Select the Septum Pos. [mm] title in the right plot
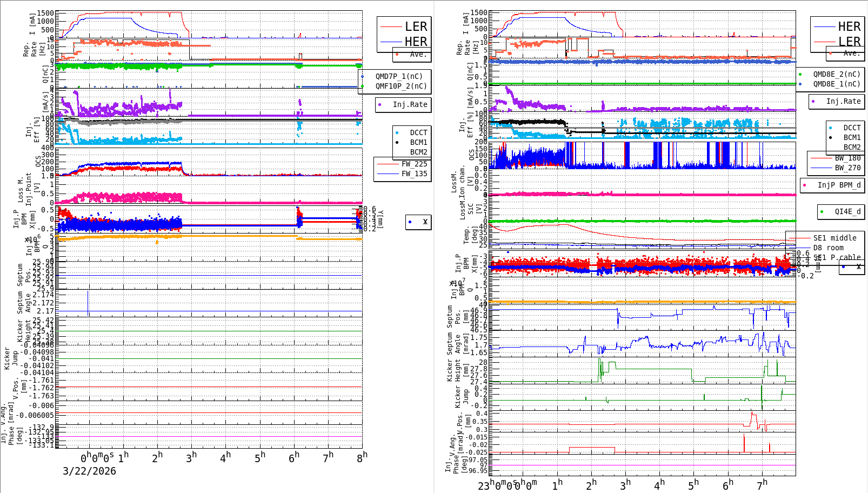This screenshot has height=493, width=868. click(x=457, y=317)
